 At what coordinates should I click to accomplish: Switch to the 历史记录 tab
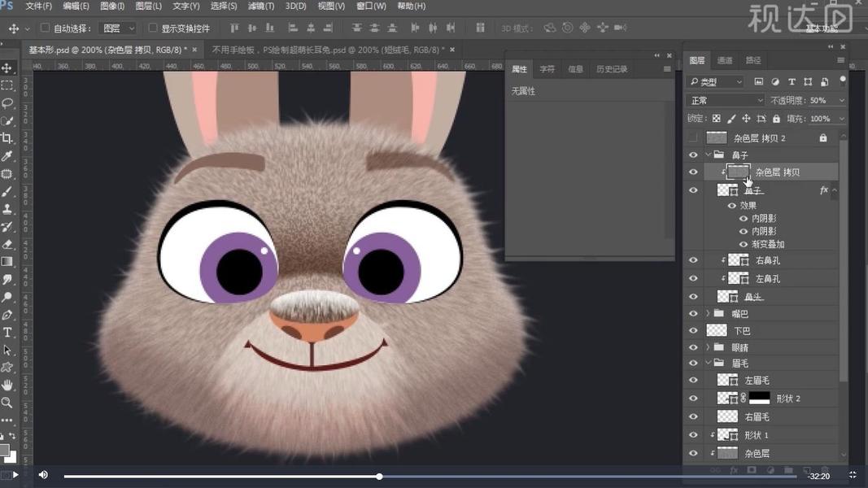[x=612, y=69]
